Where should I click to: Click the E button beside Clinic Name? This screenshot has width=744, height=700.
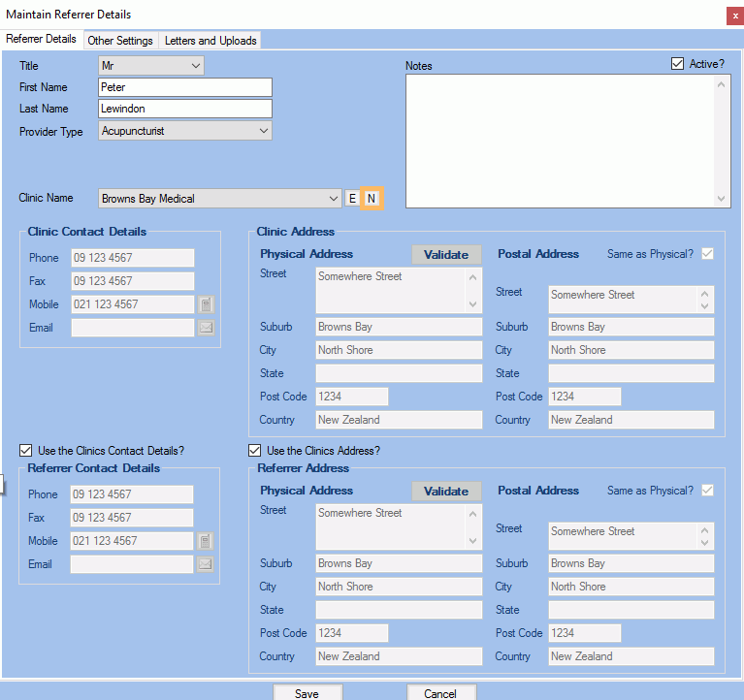coord(352,198)
